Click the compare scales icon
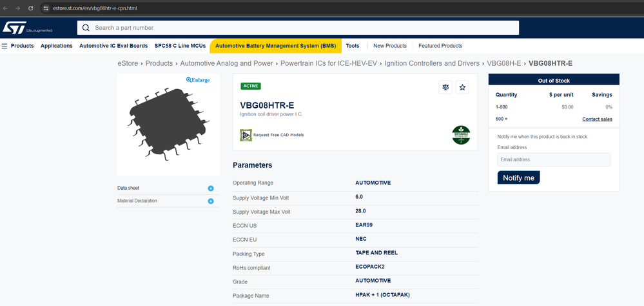This screenshot has width=644, height=306. [x=445, y=87]
